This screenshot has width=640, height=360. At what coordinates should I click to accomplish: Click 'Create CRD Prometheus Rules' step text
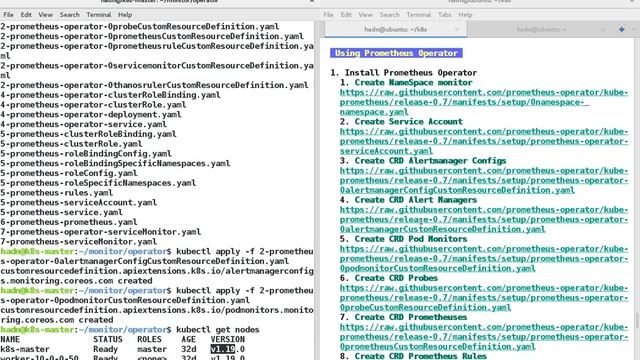click(x=420, y=356)
